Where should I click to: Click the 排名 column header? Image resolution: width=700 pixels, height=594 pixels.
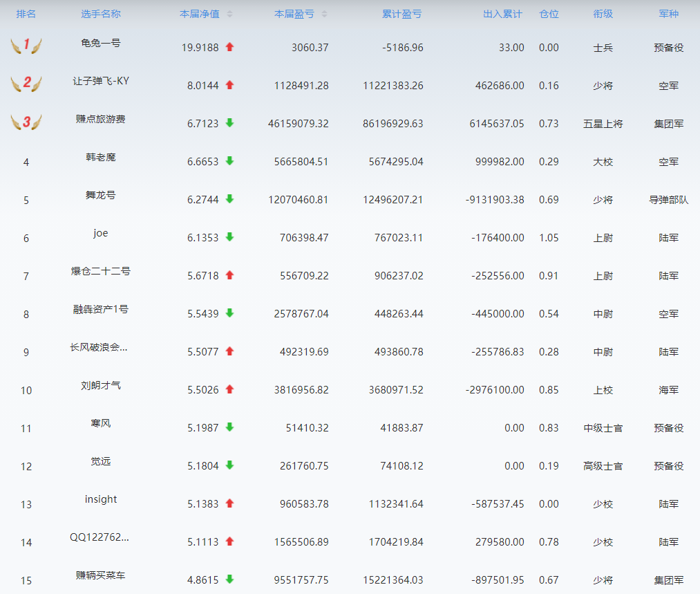pyautogui.click(x=26, y=14)
